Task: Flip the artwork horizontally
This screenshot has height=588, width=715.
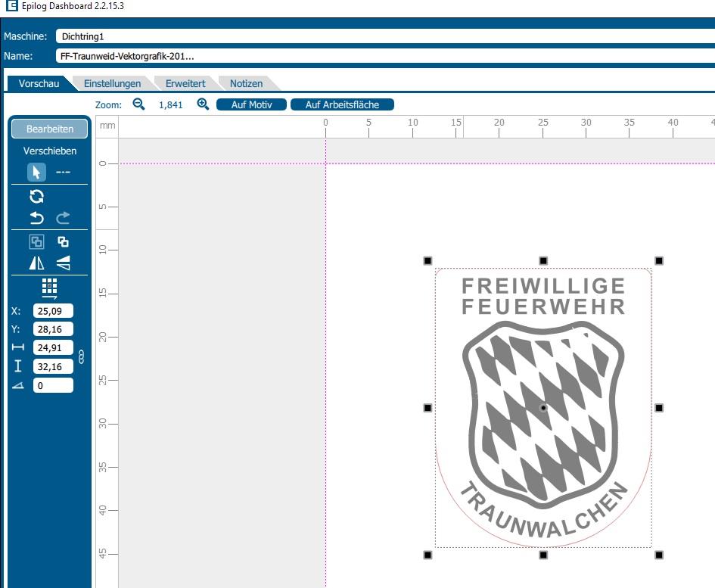Action: point(36,263)
